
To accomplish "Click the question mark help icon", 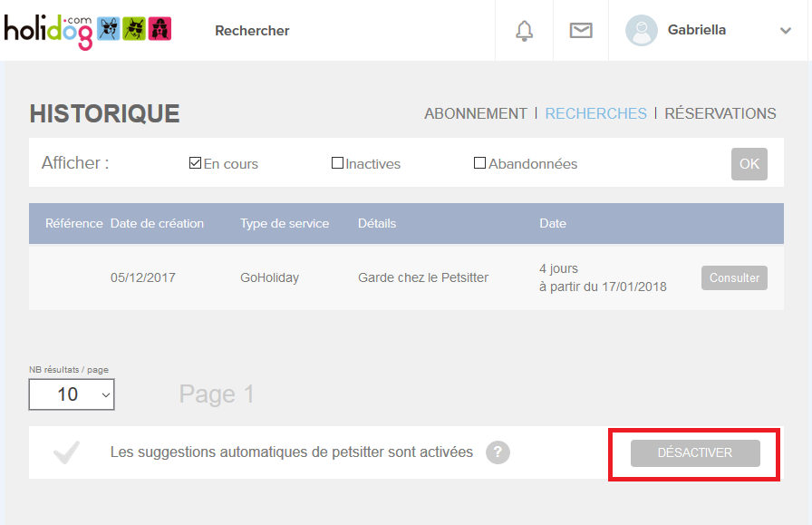I will [x=497, y=452].
